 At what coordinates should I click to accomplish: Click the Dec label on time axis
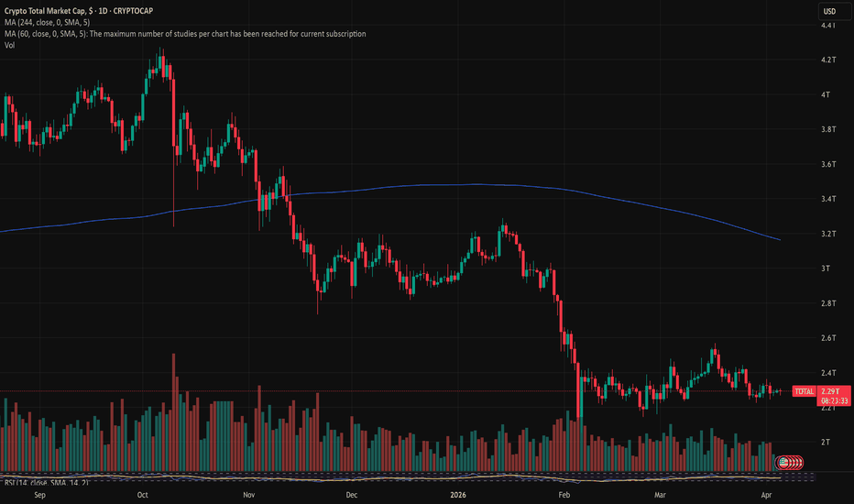point(352,494)
